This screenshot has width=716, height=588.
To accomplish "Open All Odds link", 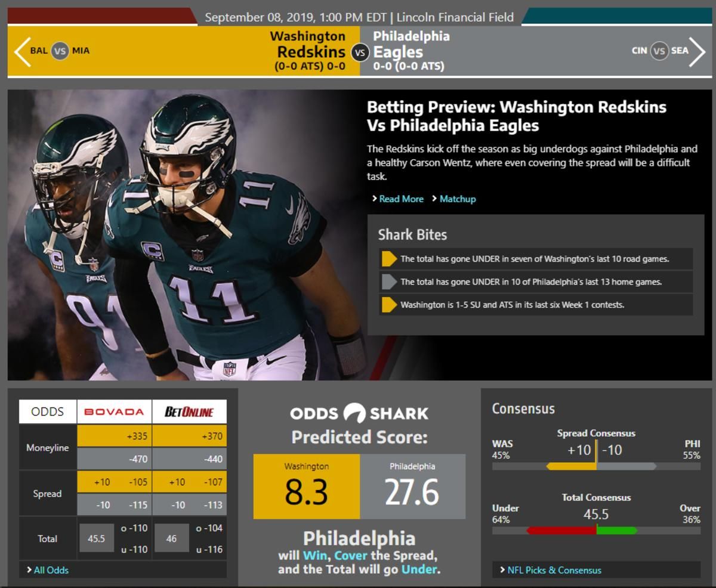I will 51,570.
